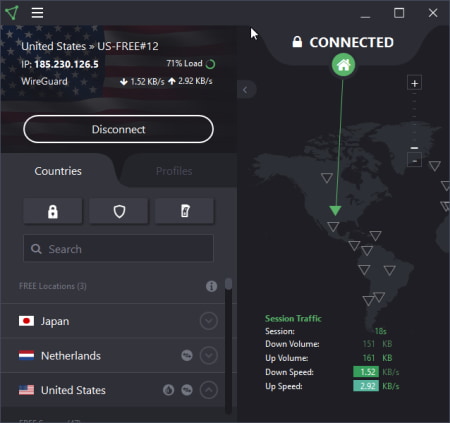Click the upload speed arrow icon
The height and width of the screenshot is (423, 450).
point(172,81)
